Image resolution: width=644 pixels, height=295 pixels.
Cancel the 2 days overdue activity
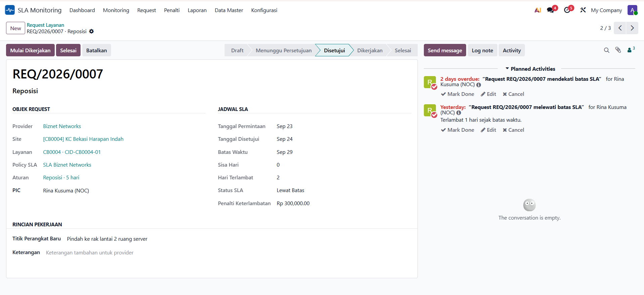tap(513, 94)
